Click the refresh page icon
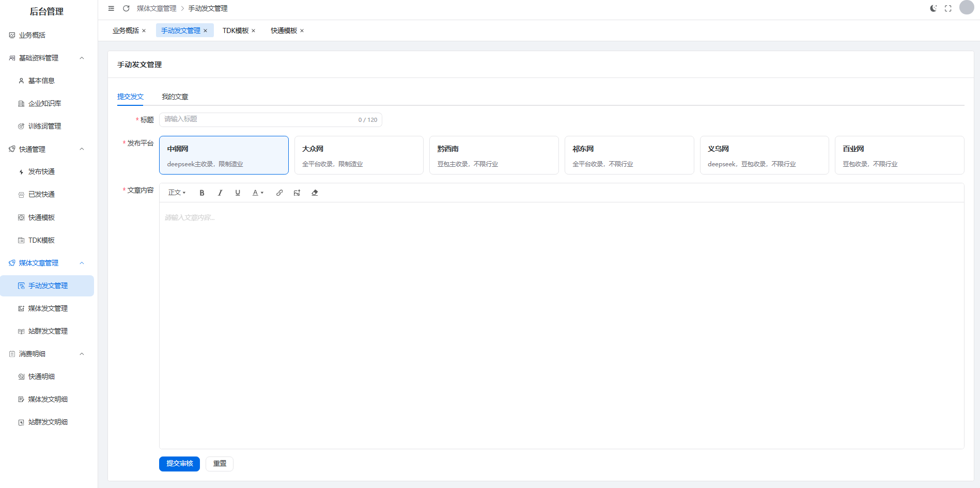The width and height of the screenshot is (980, 488). pyautogui.click(x=126, y=8)
